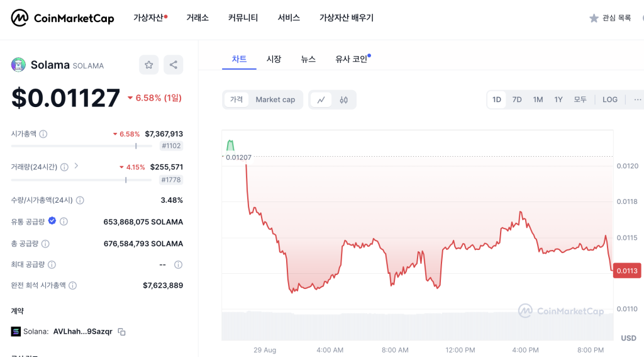Click volume rank #1778 badge
The height and width of the screenshot is (357, 644).
171,179
